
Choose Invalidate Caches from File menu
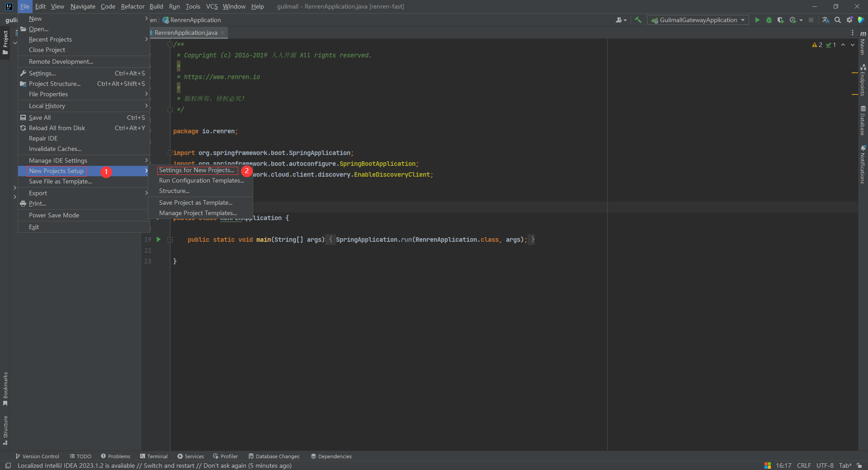click(x=55, y=149)
